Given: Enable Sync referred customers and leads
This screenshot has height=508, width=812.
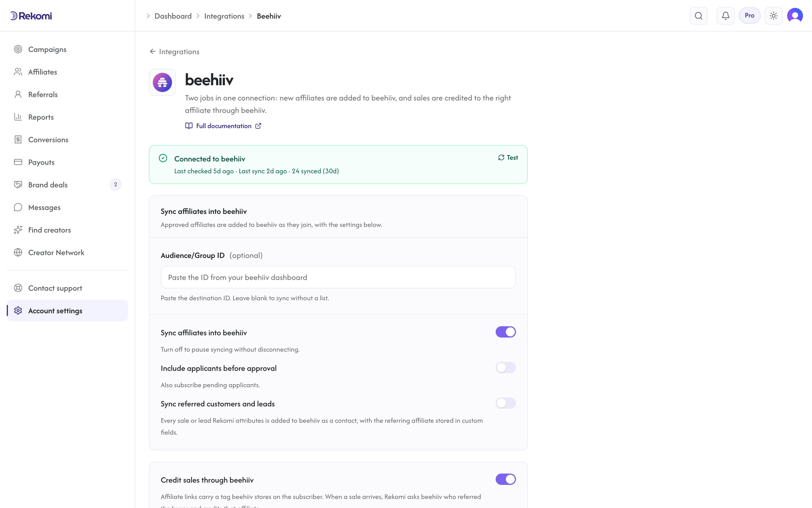Looking at the screenshot, I should (505, 403).
